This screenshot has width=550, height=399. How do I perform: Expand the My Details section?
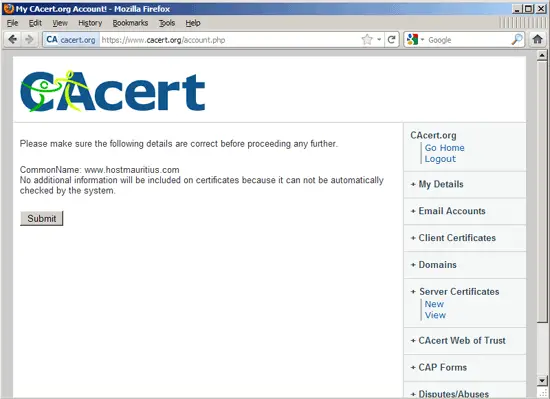point(437,184)
